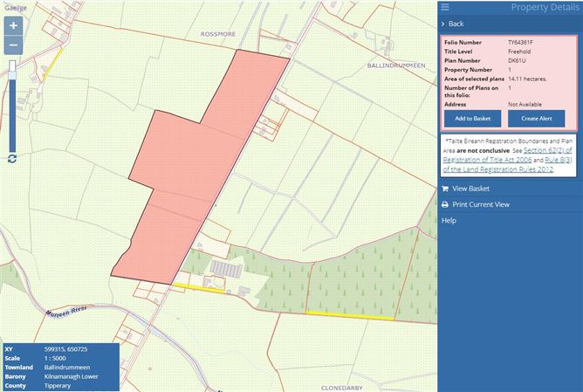Click the scale value 1 : 5000

tap(55, 359)
